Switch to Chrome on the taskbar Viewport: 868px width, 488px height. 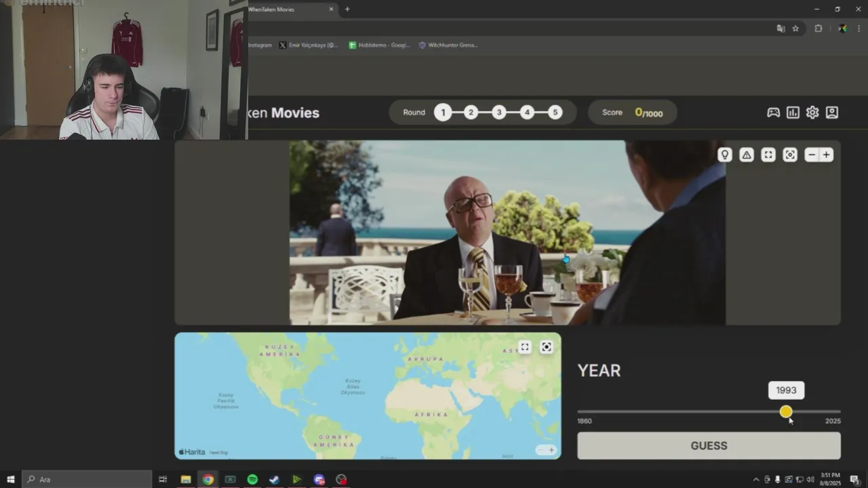click(x=208, y=479)
